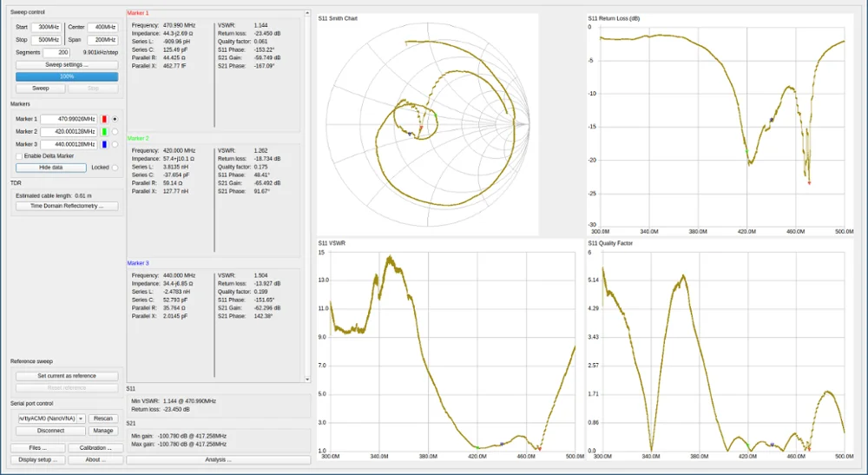Open the Files dialog
868x475 pixels.
click(x=37, y=448)
